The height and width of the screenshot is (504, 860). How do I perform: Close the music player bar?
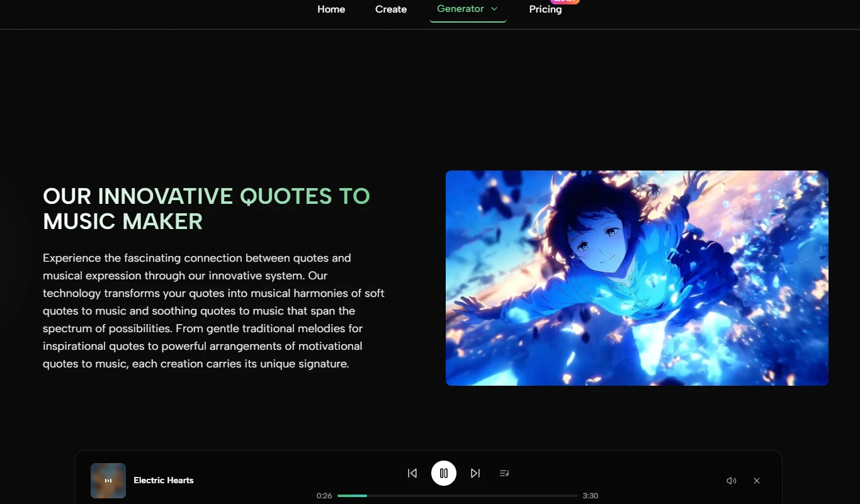point(757,481)
